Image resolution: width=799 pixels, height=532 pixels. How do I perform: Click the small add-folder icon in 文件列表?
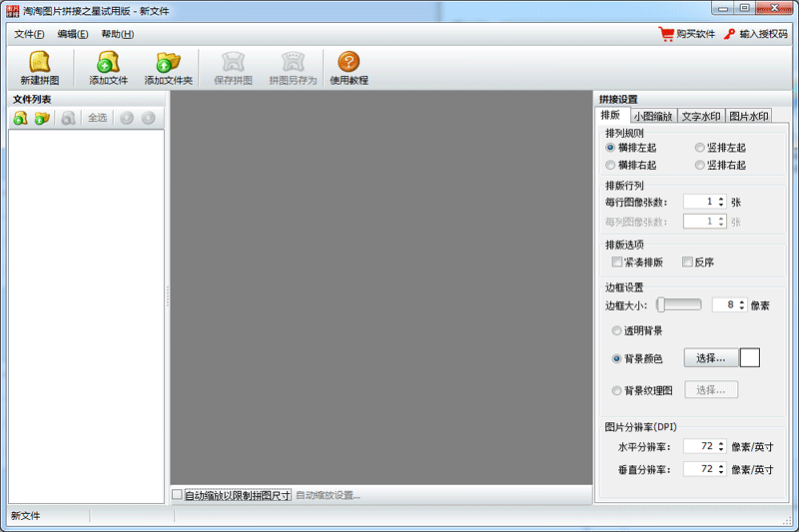(42, 118)
